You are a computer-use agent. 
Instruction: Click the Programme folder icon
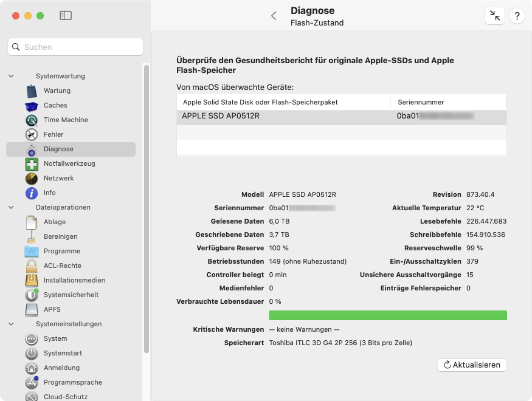pos(32,252)
